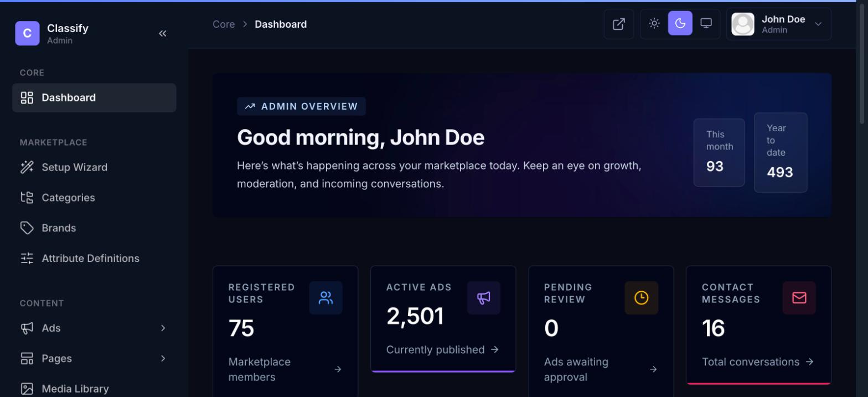Click John Doe avatar image
Viewport: 868px width, 397px height.
[x=743, y=24]
